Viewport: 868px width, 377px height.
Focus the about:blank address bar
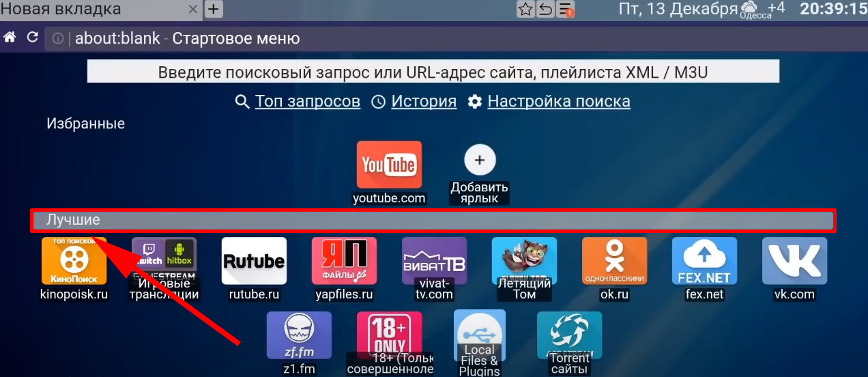click(456, 39)
